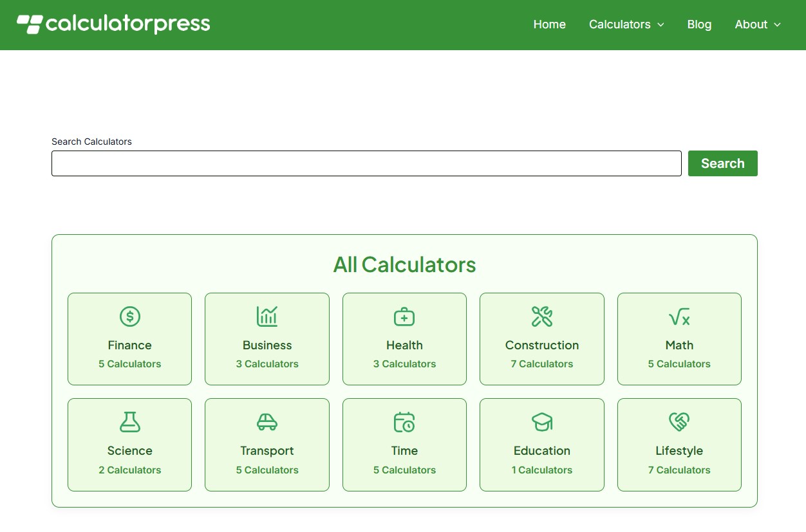Select the Health medical kit icon
The image size is (806, 532).
point(404,316)
